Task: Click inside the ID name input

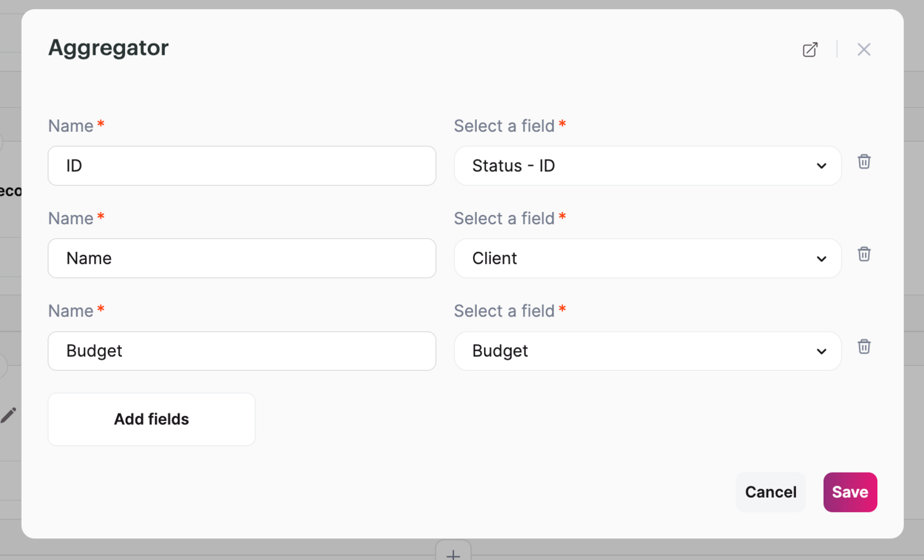Action: [x=241, y=166]
